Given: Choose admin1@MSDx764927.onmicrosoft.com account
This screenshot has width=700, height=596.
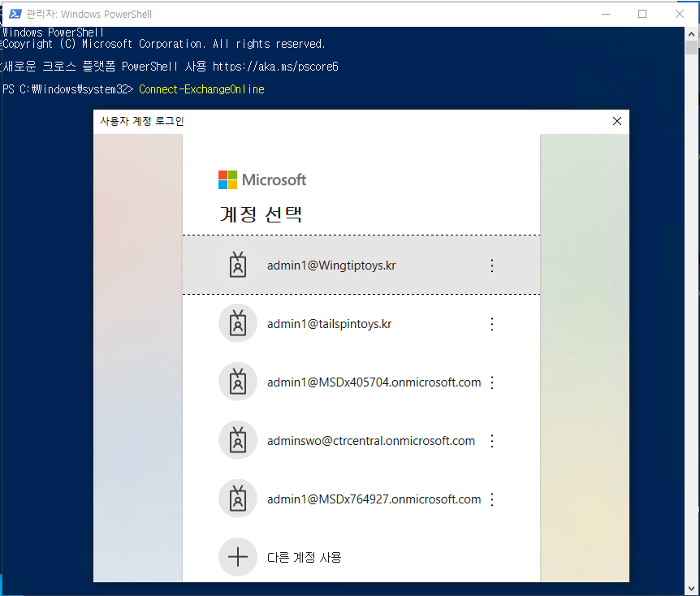Looking at the screenshot, I should pos(361,499).
